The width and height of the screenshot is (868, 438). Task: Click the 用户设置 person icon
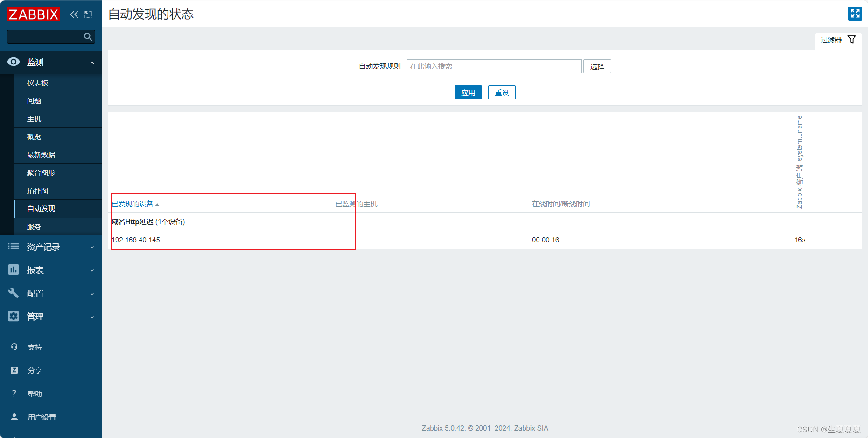click(14, 417)
